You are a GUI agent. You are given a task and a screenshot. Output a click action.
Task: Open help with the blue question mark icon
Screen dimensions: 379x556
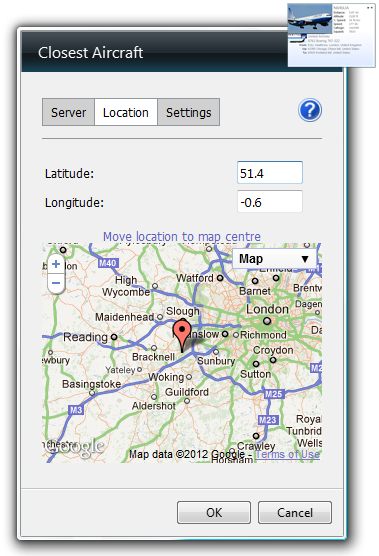click(x=310, y=110)
